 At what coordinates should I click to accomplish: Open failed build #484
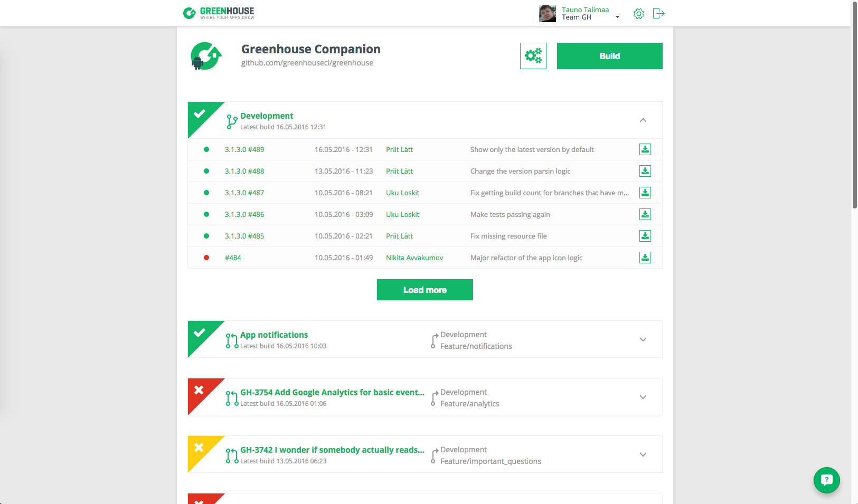pos(233,258)
